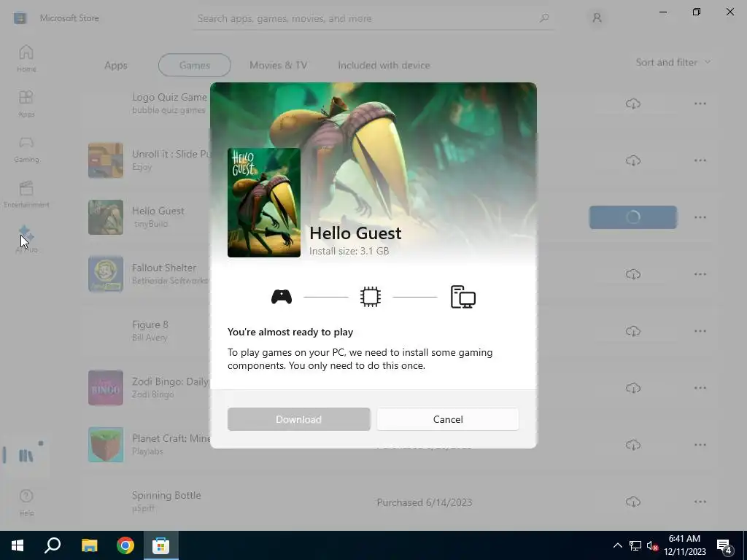Click the PC devices icon in dialog

tap(463, 297)
